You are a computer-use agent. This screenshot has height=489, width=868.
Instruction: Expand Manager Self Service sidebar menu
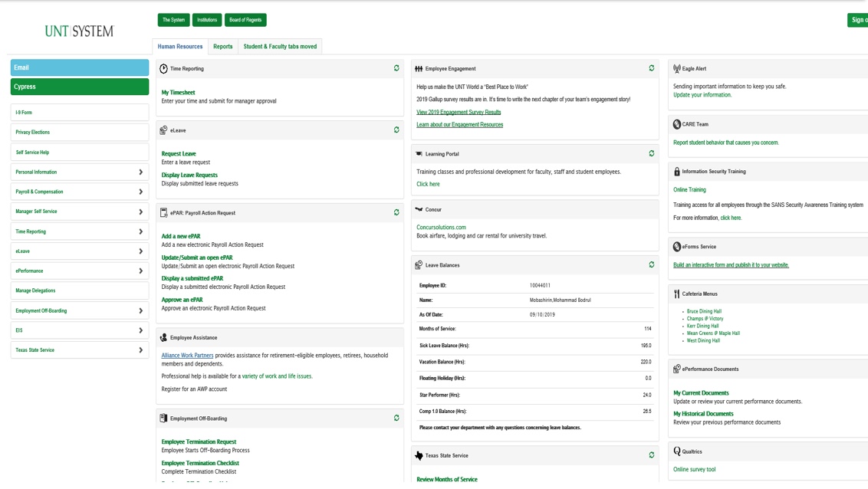(x=140, y=212)
